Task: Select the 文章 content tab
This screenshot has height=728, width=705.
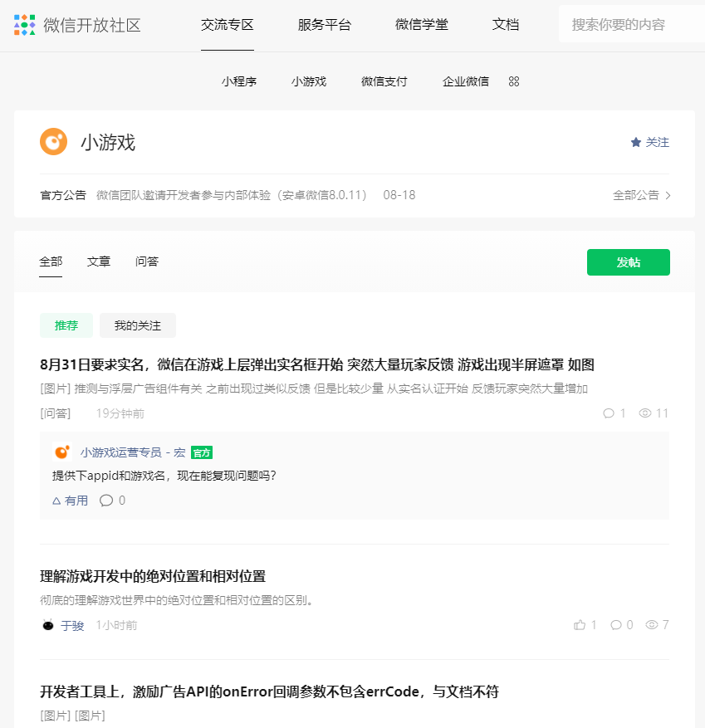Action: [x=99, y=261]
